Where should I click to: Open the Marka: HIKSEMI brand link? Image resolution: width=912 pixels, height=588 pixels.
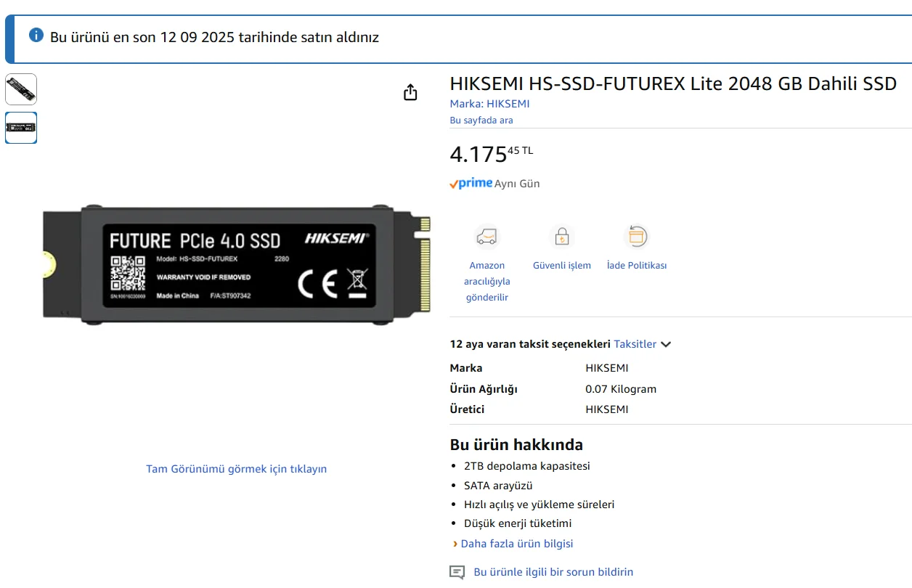pos(489,104)
